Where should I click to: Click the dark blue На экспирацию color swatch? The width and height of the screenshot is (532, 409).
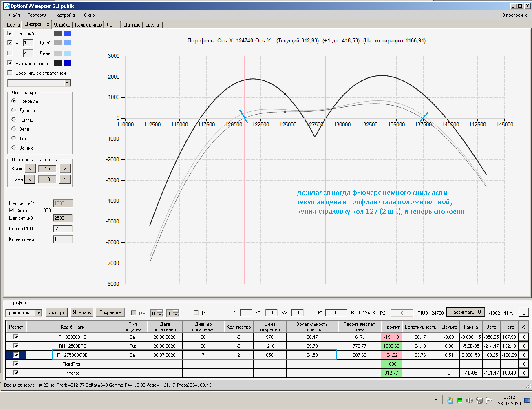tap(68, 63)
